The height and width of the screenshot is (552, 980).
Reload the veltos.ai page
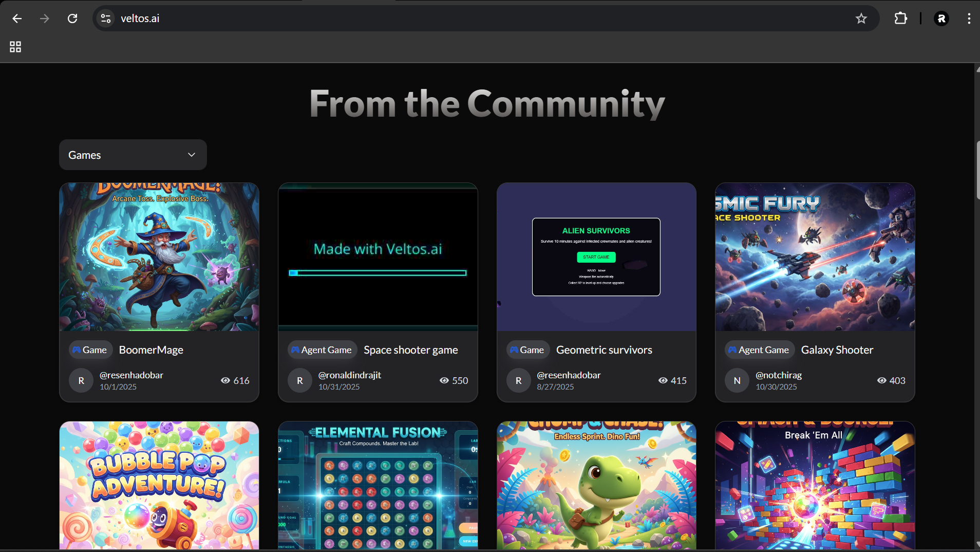pyautogui.click(x=72, y=19)
